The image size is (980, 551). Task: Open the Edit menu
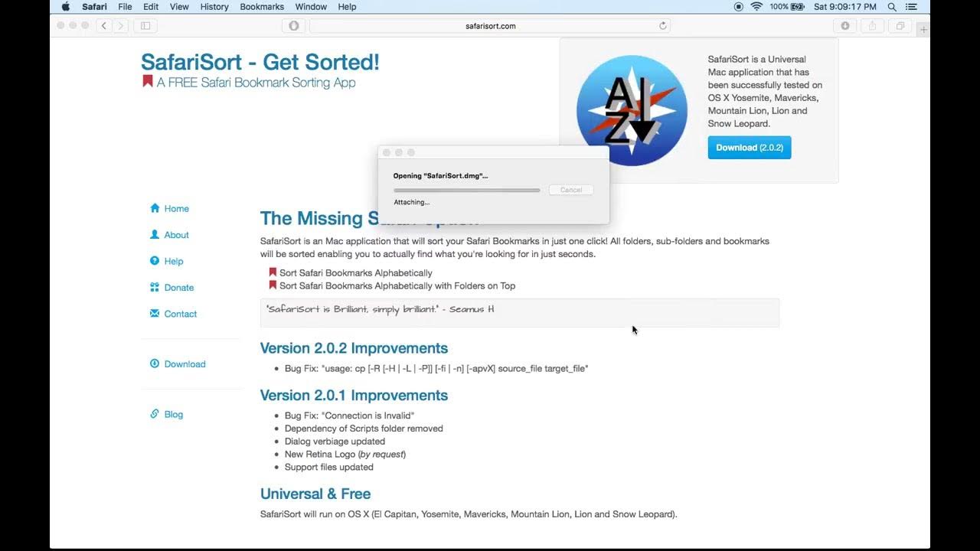click(x=151, y=7)
